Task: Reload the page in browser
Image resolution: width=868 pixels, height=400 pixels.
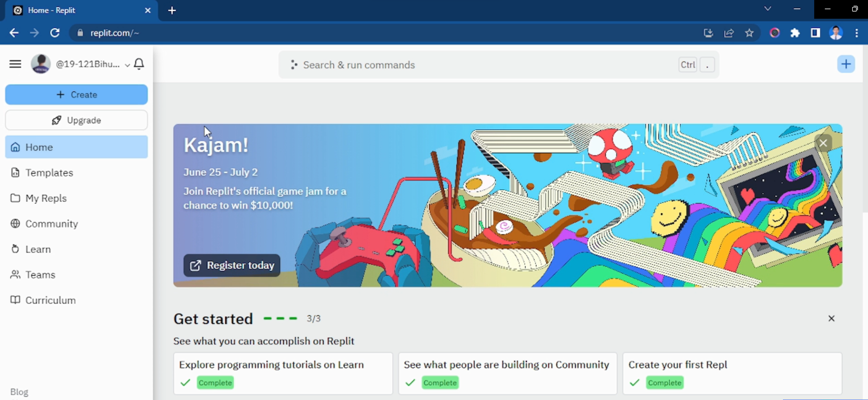Action: coord(55,33)
